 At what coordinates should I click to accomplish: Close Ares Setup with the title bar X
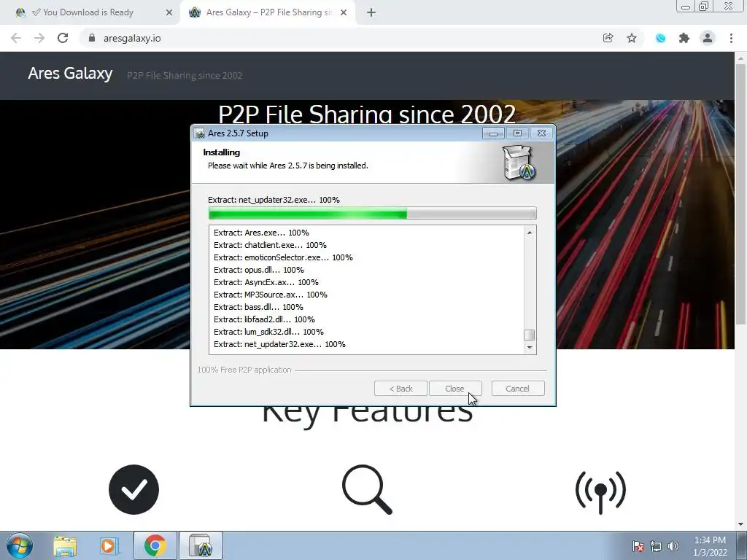[x=542, y=133]
